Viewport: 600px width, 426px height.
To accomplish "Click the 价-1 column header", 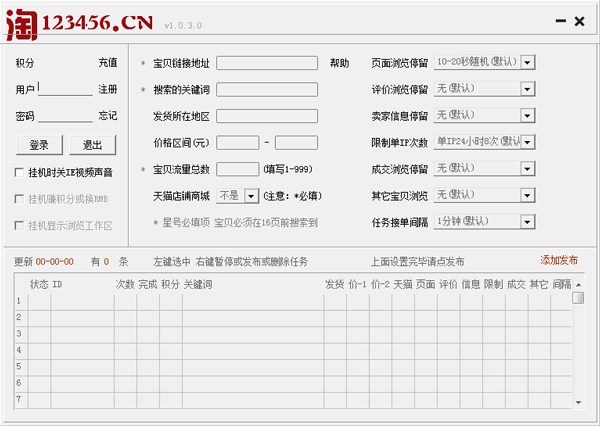I will 357,284.
